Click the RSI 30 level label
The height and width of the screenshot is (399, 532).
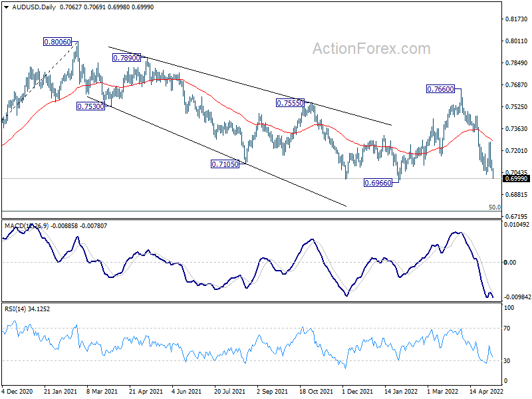pyautogui.click(x=507, y=361)
